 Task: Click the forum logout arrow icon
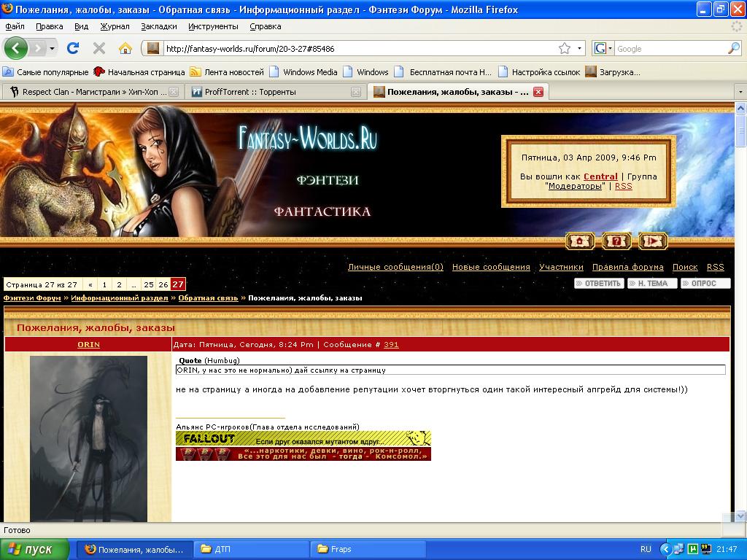pyautogui.click(x=653, y=241)
